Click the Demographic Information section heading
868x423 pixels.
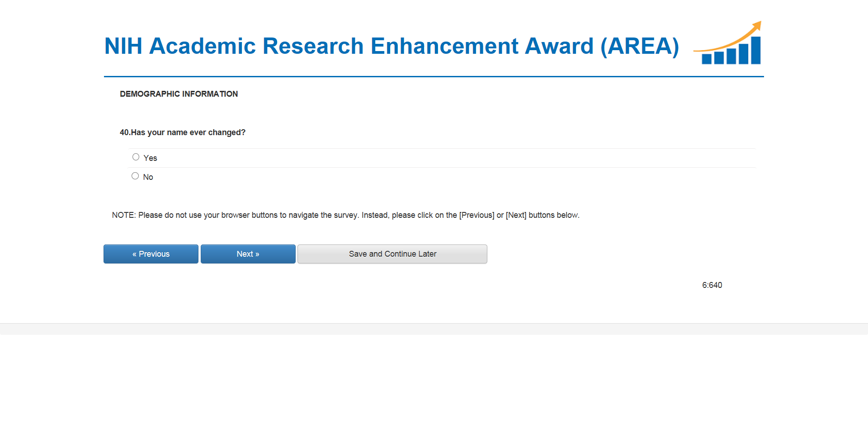179,94
